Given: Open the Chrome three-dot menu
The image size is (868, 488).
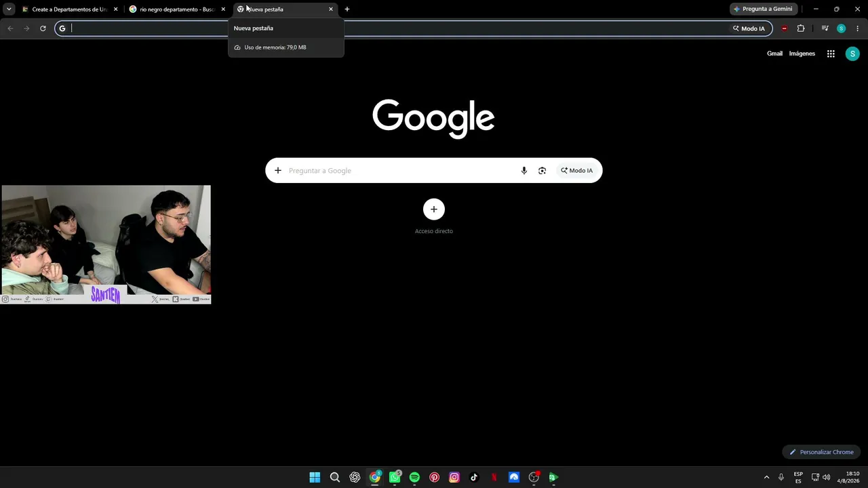Looking at the screenshot, I should (858, 28).
